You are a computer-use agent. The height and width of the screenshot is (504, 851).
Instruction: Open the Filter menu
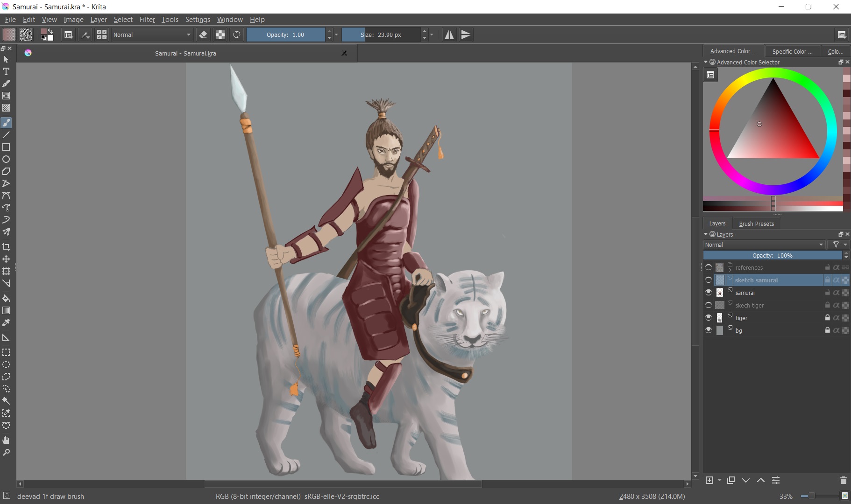pyautogui.click(x=147, y=20)
